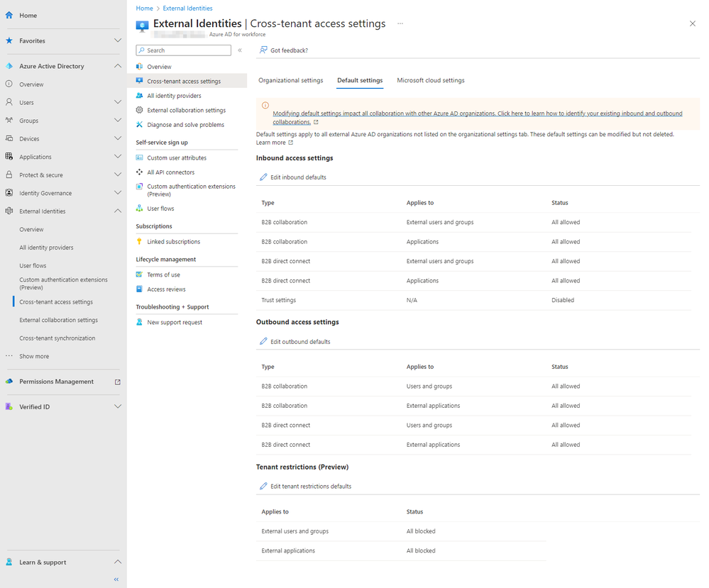
Task: Click the Home breadcrumb link
Action: pyautogui.click(x=144, y=9)
